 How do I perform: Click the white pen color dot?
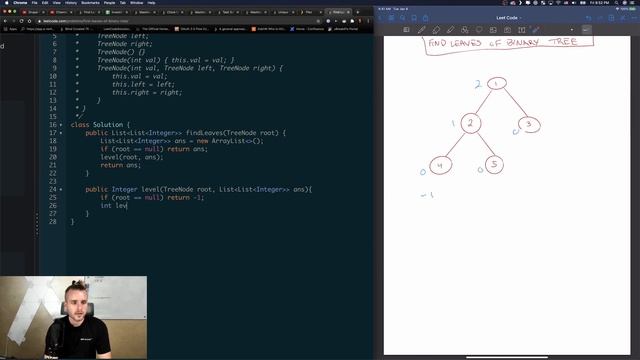pyautogui.click(x=571, y=30)
